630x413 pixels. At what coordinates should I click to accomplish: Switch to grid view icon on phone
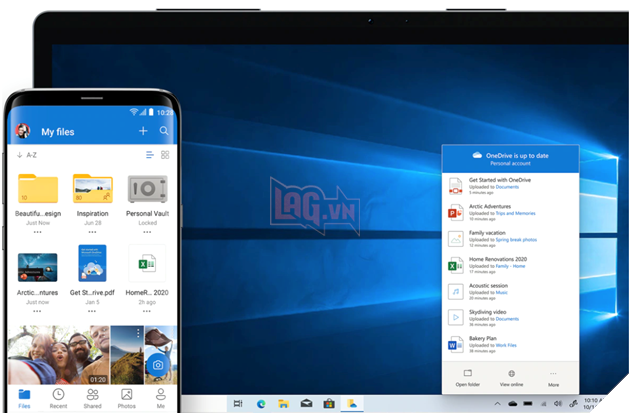pos(165,155)
